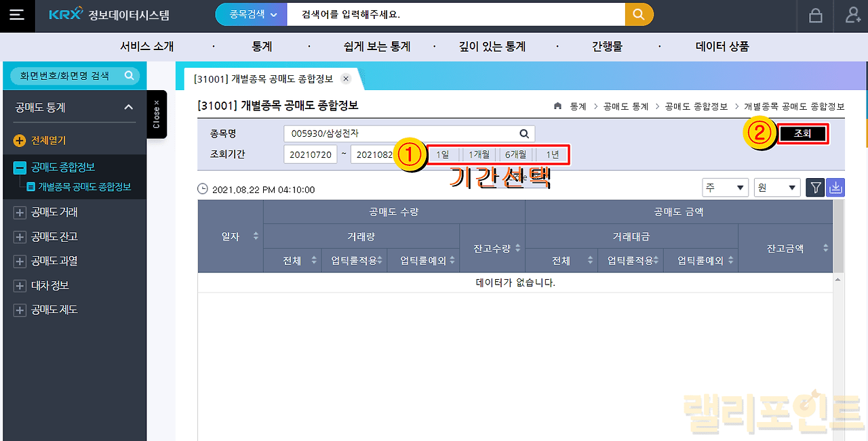Select the 1개월 period button
The height and width of the screenshot is (441, 868).
pyautogui.click(x=479, y=154)
